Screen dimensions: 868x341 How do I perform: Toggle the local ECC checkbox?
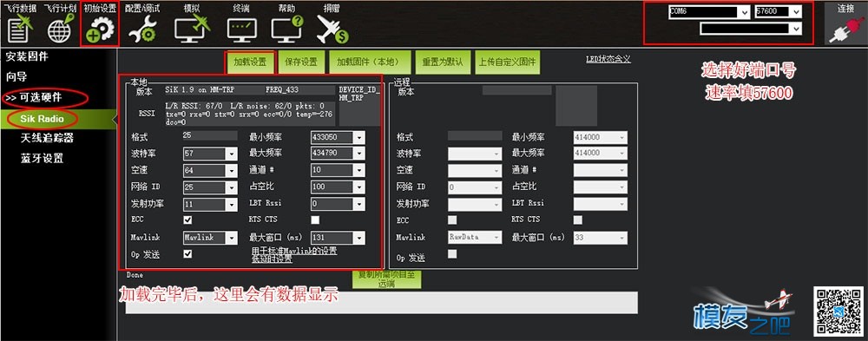click(188, 220)
